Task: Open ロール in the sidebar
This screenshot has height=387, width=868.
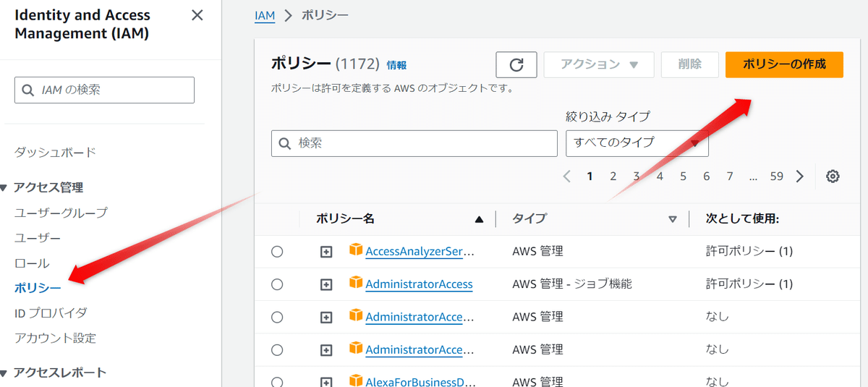Action: pos(32,263)
